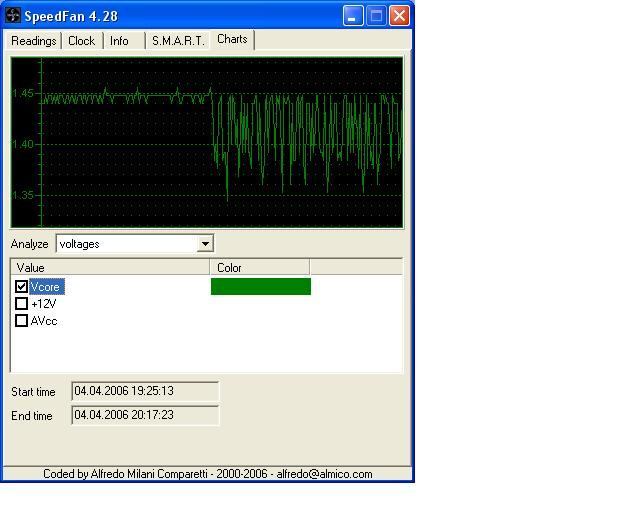Viewport: 640px width, 512px height.
Task: Click the Start time label
Action: pos(33,392)
